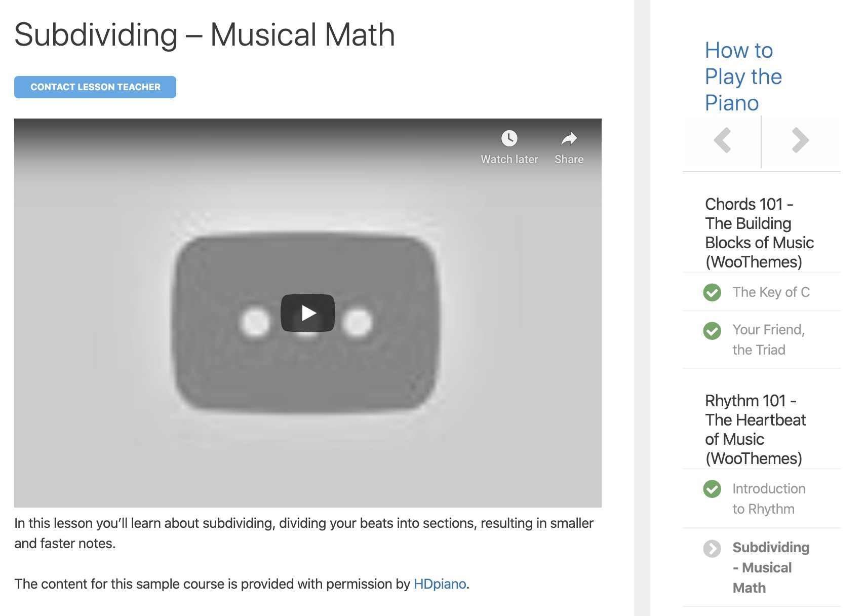Click the Subdividing – Musical Math page heading

coord(205,35)
